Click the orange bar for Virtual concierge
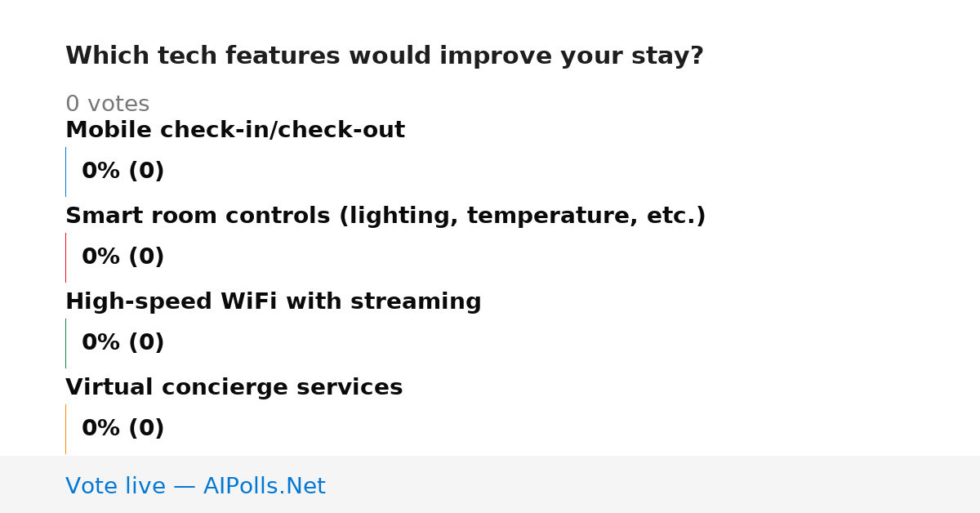This screenshot has height=513, width=980. pyautogui.click(x=66, y=429)
